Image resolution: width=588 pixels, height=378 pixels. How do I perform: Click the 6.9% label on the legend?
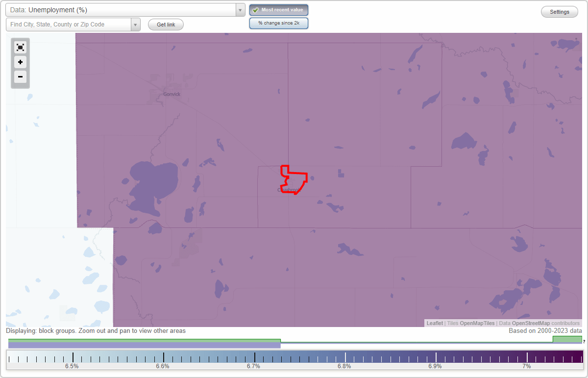[x=435, y=366]
